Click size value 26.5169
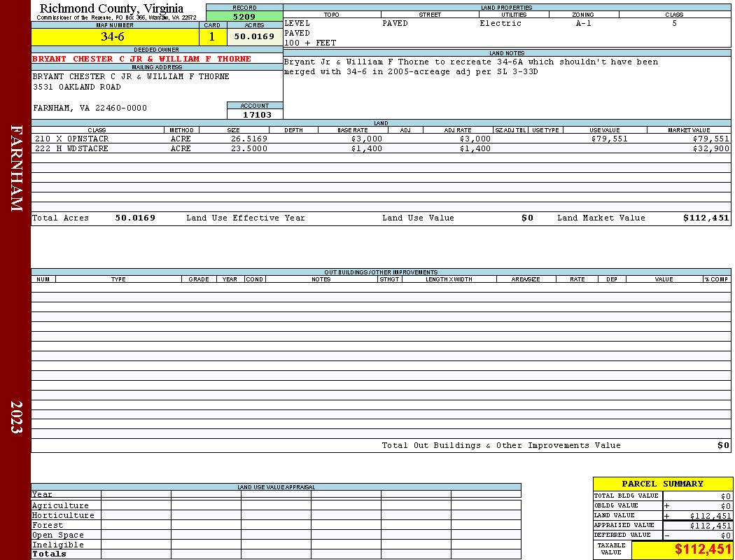Image resolution: width=735 pixels, height=560 pixels. 249,139
